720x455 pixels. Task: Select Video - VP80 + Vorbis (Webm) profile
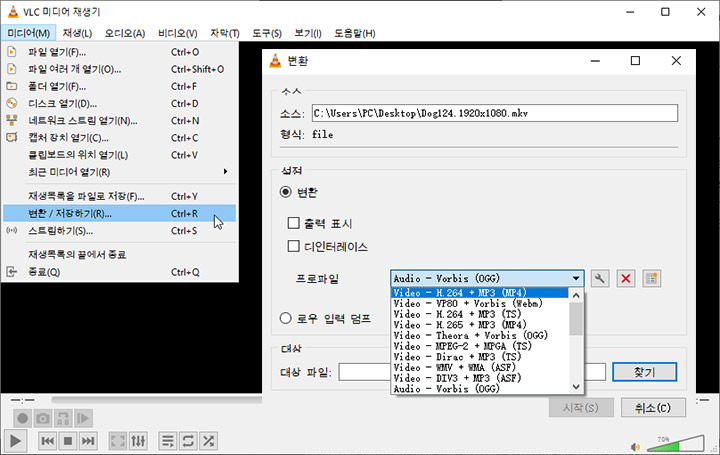click(480, 303)
